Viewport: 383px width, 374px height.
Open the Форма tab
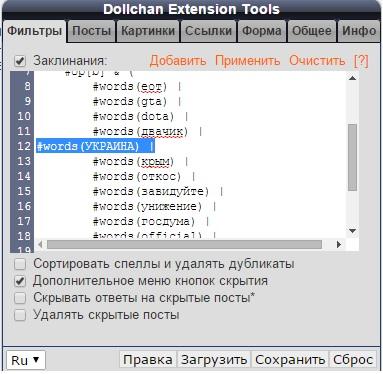[262, 31]
